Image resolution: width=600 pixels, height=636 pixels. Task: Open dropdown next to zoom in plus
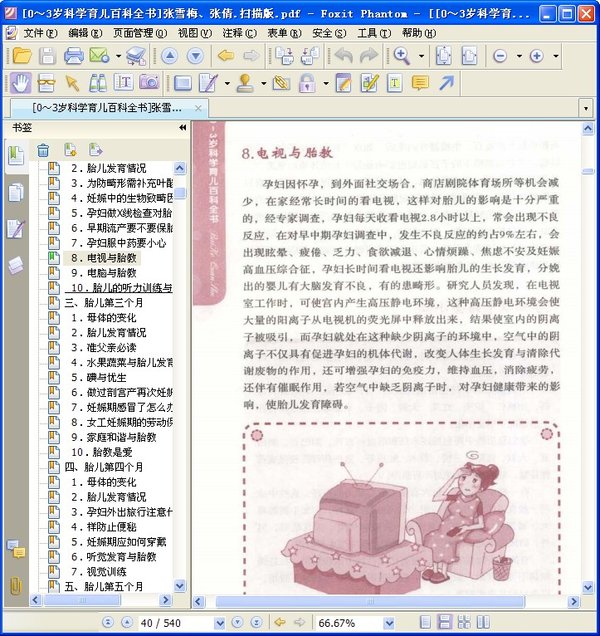pos(556,56)
